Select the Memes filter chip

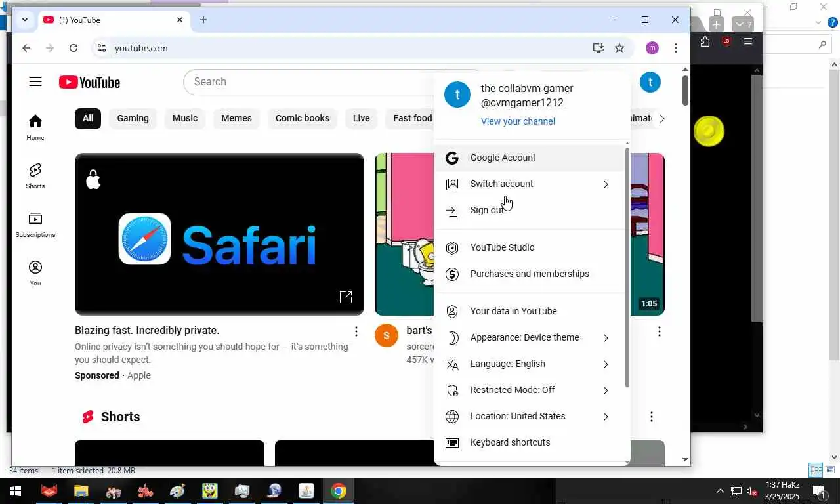pos(236,118)
